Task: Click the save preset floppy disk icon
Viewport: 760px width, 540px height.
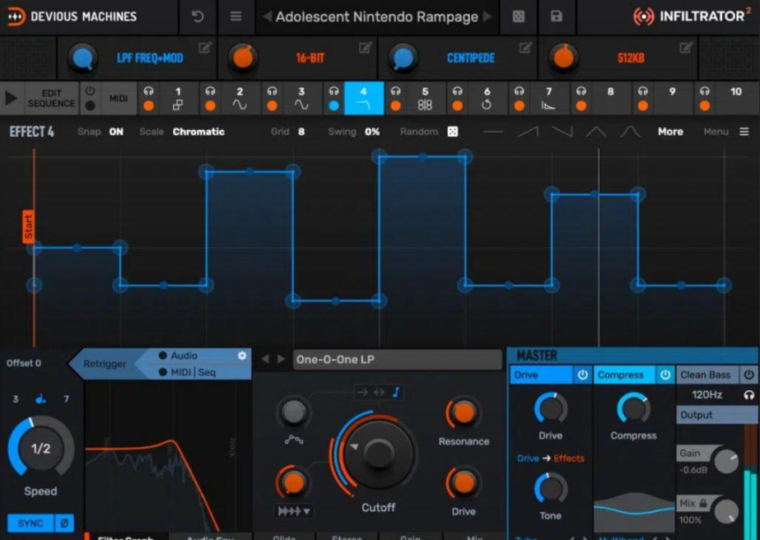Action: tap(556, 17)
